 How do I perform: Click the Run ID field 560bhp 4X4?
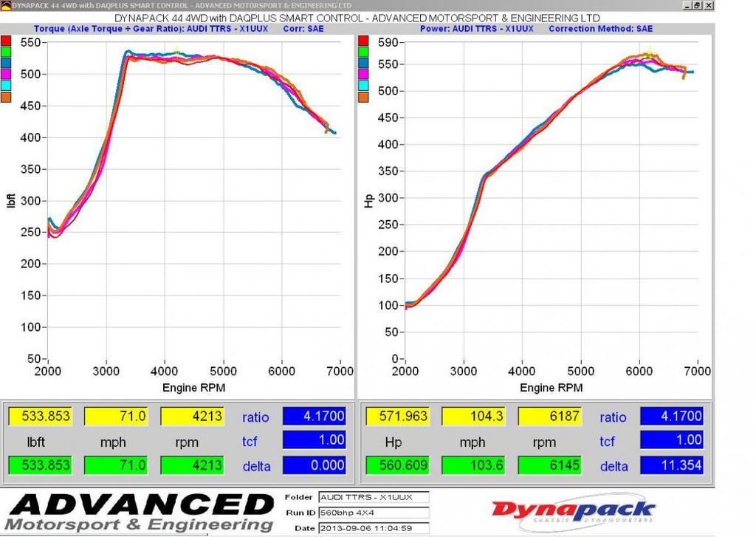373,513
